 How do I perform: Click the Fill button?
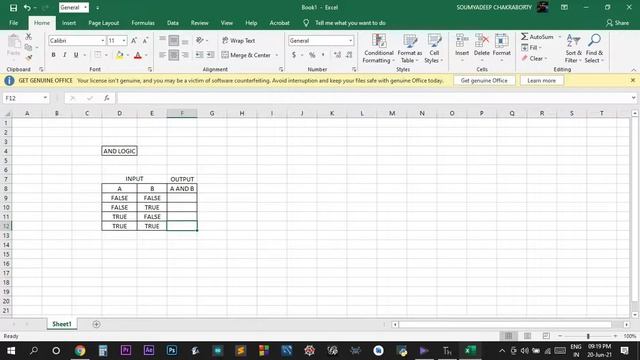pyautogui.click(x=530, y=48)
